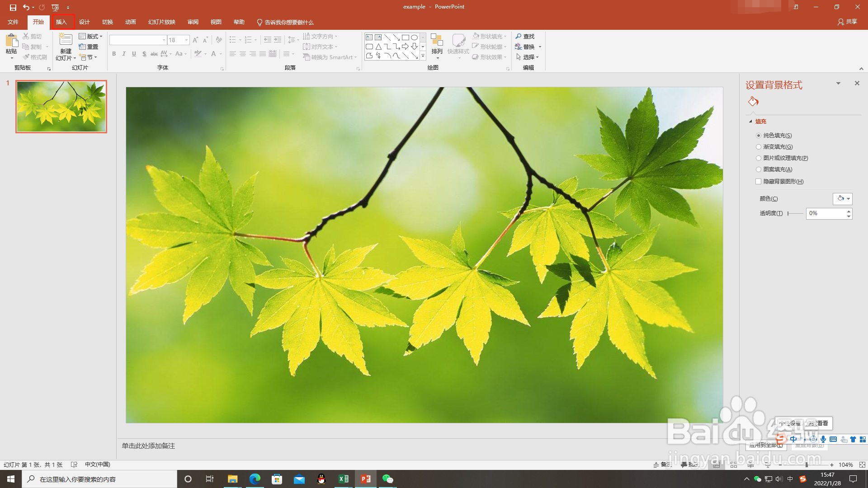The width and height of the screenshot is (868, 488).
Task: Click the Fill paint bucket icon in the pane
Action: tap(753, 101)
